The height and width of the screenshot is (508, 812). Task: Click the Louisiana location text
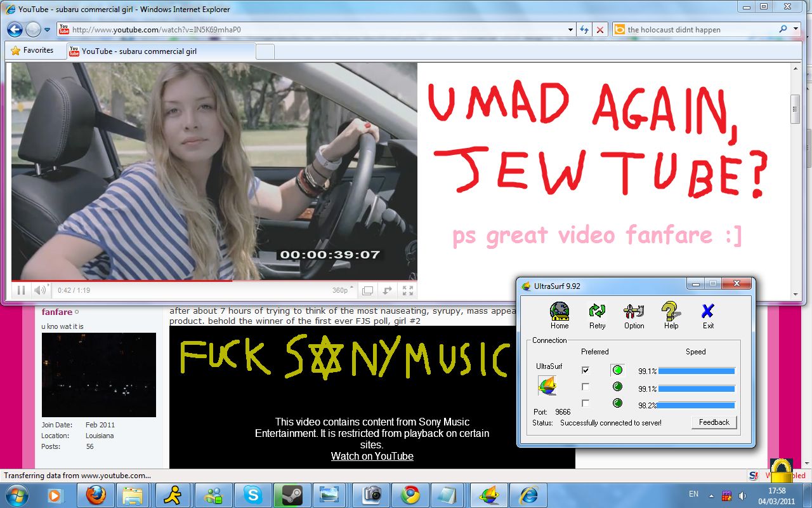point(100,436)
